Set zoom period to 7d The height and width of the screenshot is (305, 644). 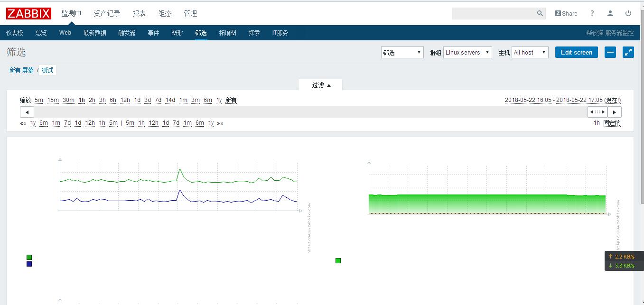(158, 100)
